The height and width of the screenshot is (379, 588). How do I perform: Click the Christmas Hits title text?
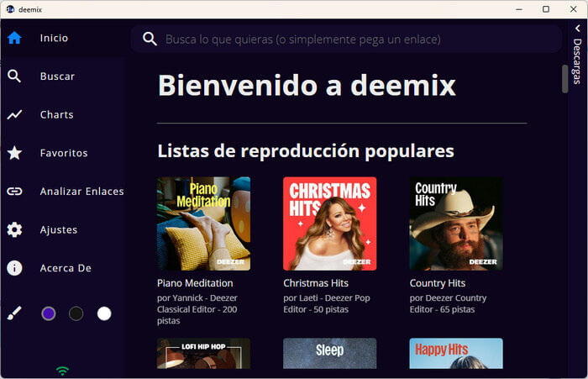[x=316, y=283]
